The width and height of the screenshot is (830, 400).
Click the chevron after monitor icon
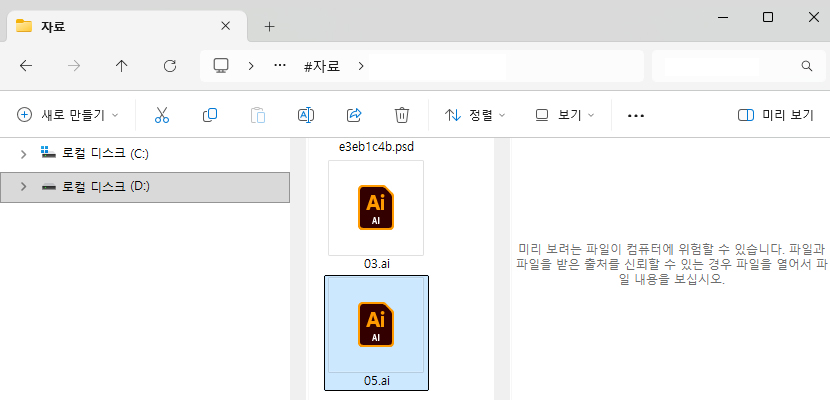click(251, 66)
